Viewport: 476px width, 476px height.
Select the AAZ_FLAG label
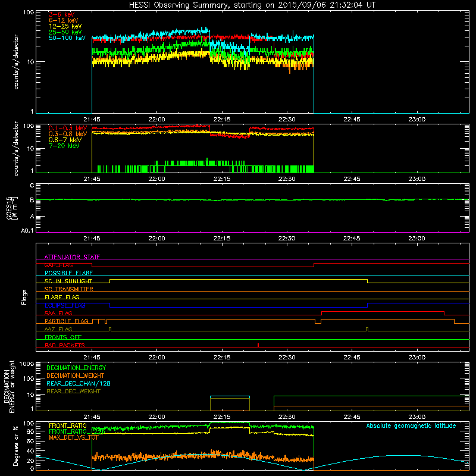pyautogui.click(x=58, y=329)
